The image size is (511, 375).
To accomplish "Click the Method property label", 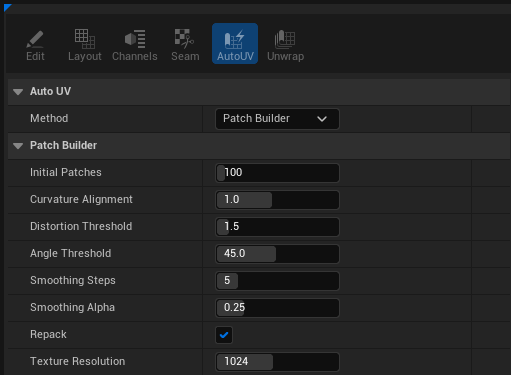I will (x=49, y=118).
